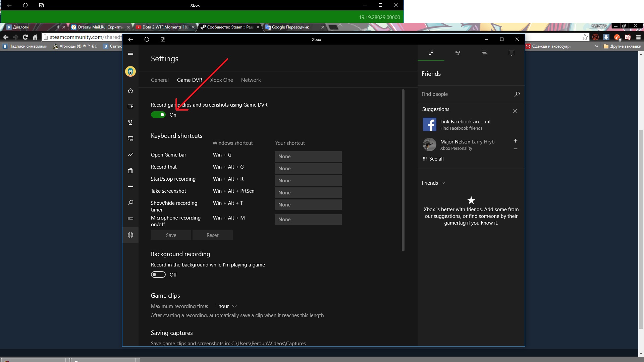Screen dimensions: 644x362
Task: Remove Major Nelson suggestion with minus icon
Action: point(516,149)
